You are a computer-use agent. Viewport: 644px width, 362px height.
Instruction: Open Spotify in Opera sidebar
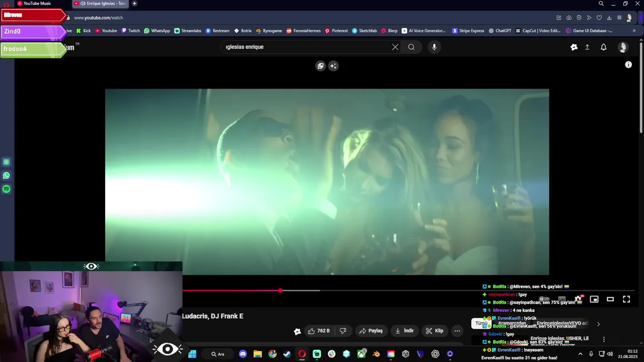6,189
